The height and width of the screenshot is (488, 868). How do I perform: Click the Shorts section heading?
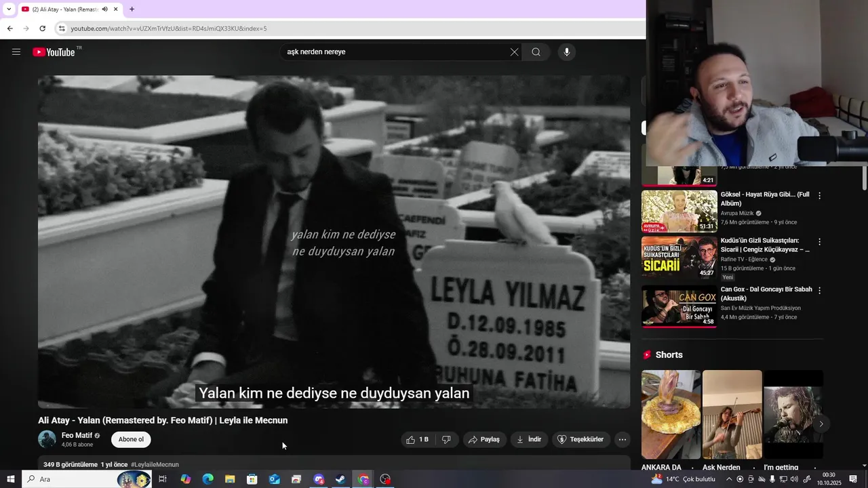[669, 354]
